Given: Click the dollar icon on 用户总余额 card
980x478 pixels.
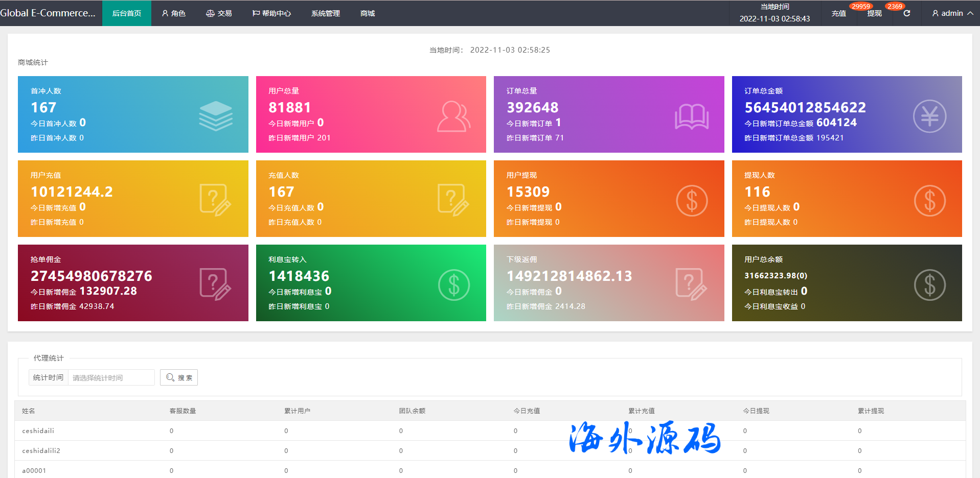Looking at the screenshot, I should click(x=929, y=285).
